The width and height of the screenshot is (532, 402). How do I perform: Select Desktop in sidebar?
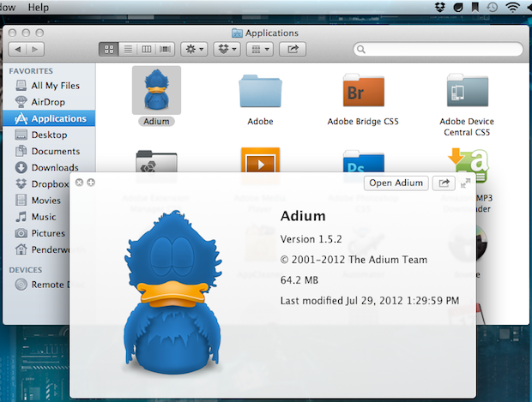(49, 135)
